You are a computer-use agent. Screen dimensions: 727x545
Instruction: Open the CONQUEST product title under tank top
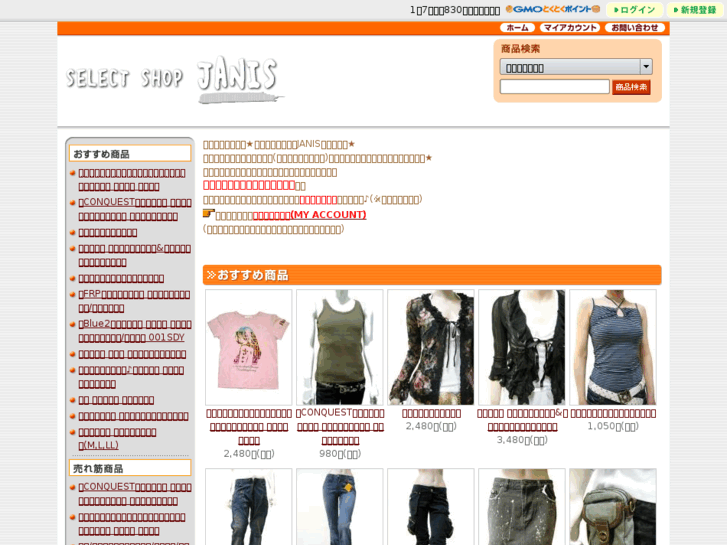point(340,427)
